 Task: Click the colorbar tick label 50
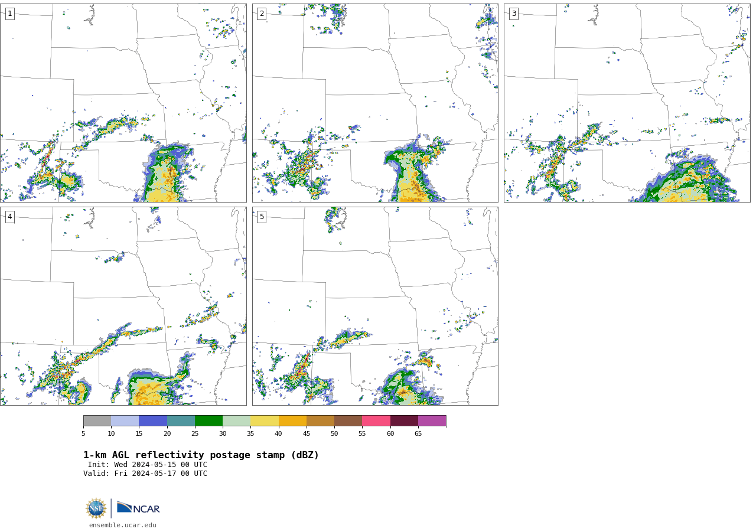(x=334, y=434)
